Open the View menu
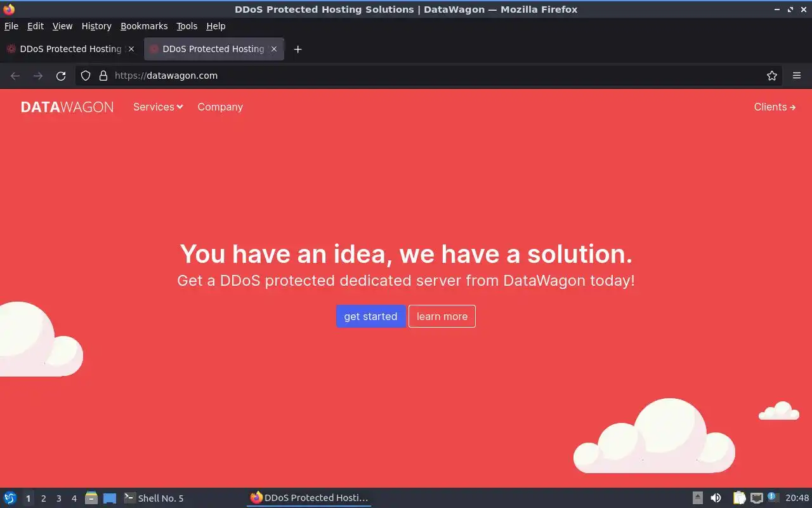This screenshot has height=508, width=812. click(62, 26)
